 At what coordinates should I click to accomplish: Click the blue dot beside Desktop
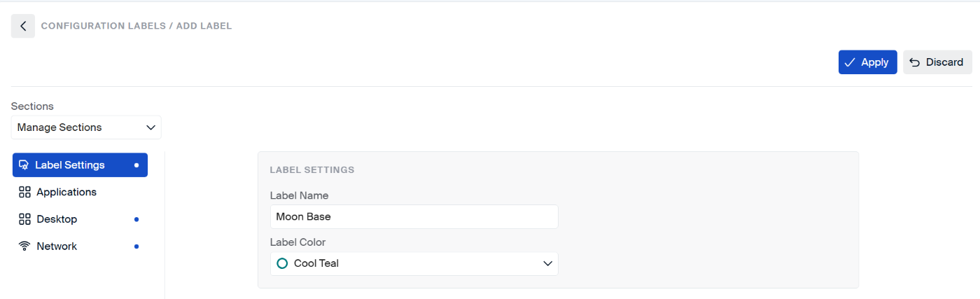[x=136, y=219]
